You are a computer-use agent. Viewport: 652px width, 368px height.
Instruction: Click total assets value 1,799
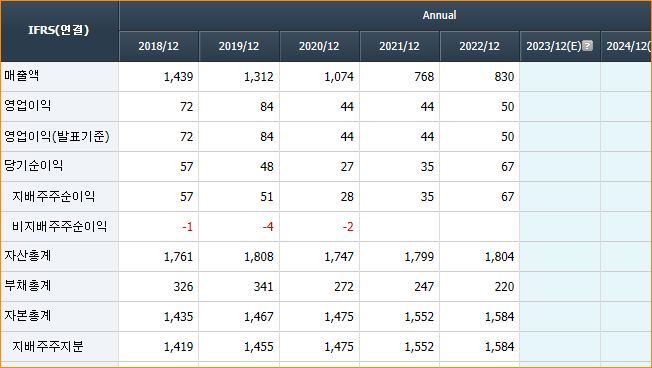[x=419, y=257]
